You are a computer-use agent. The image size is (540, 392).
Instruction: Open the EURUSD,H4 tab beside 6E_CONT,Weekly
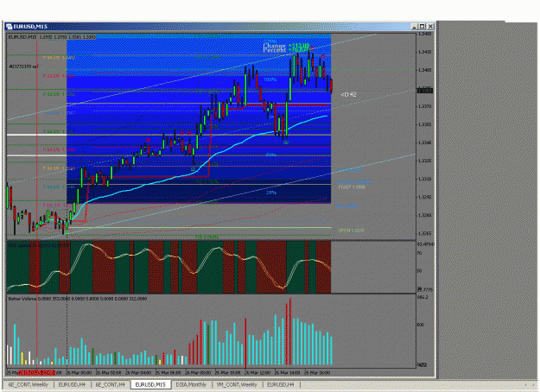pos(72,384)
